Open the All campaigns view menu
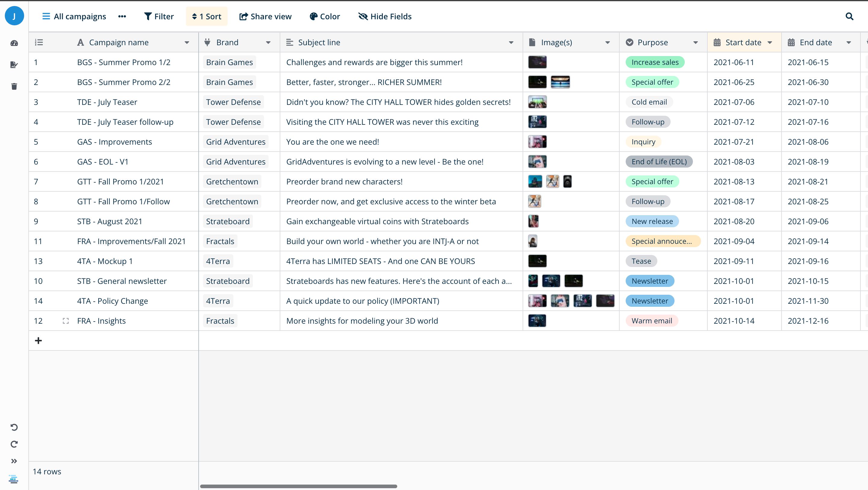This screenshot has width=868, height=490. point(74,16)
